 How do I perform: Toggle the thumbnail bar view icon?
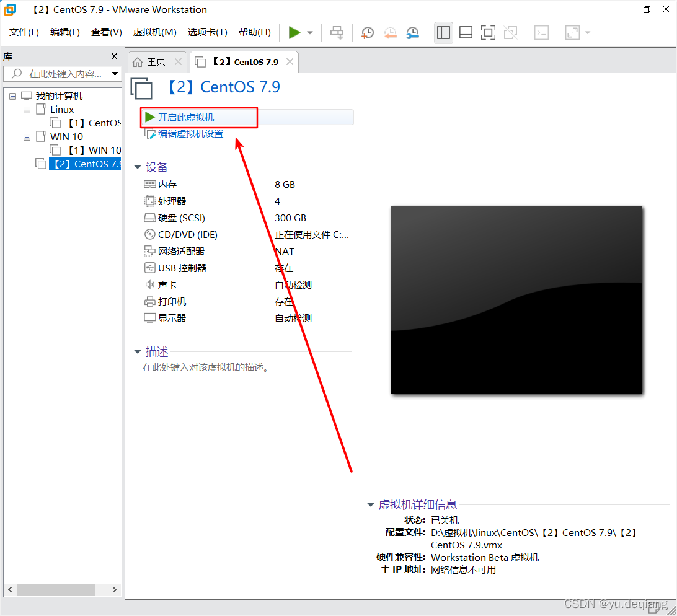466,32
